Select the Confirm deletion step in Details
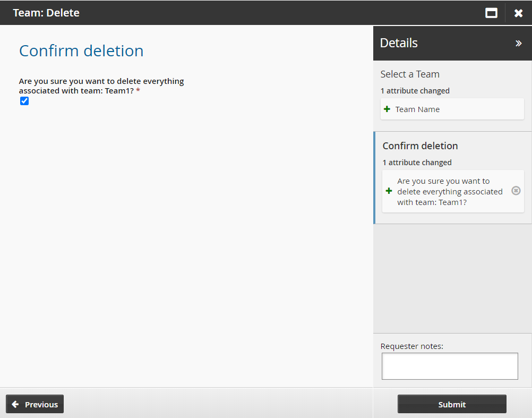This screenshot has height=418, width=532. [420, 146]
